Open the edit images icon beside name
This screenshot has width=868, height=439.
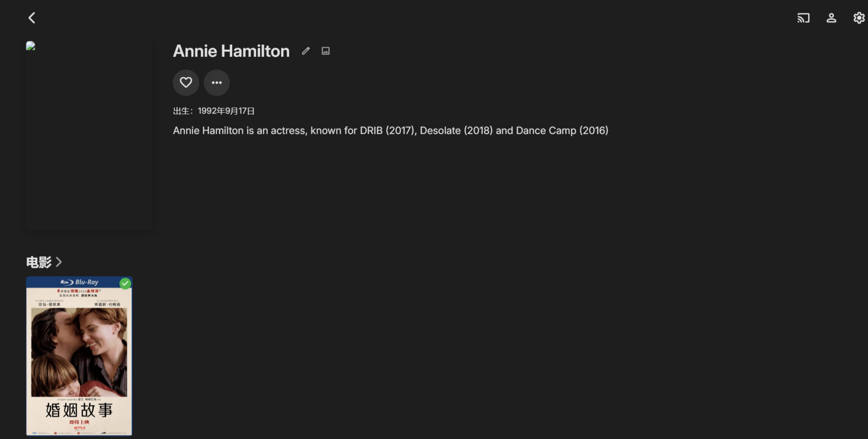326,51
